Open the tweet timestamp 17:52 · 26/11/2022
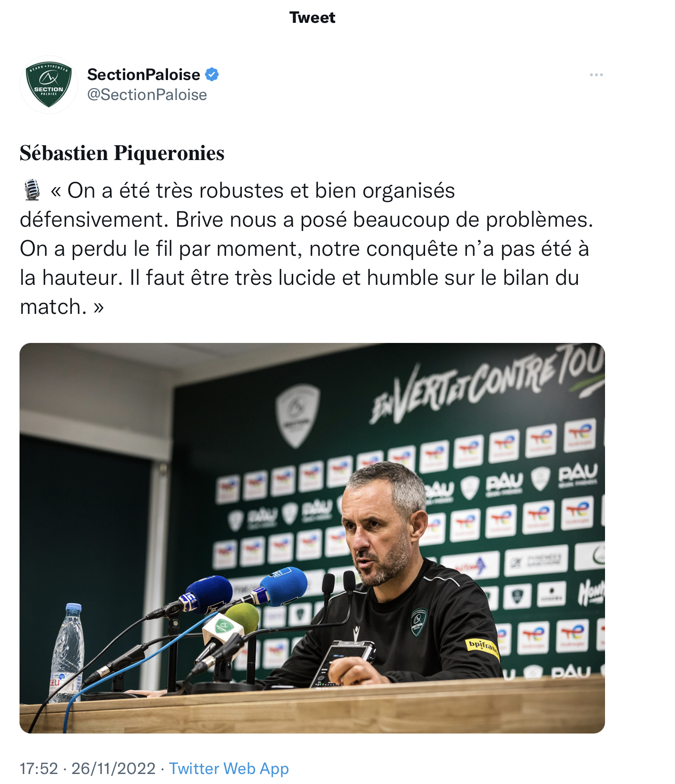The image size is (675, 784). tap(88, 768)
